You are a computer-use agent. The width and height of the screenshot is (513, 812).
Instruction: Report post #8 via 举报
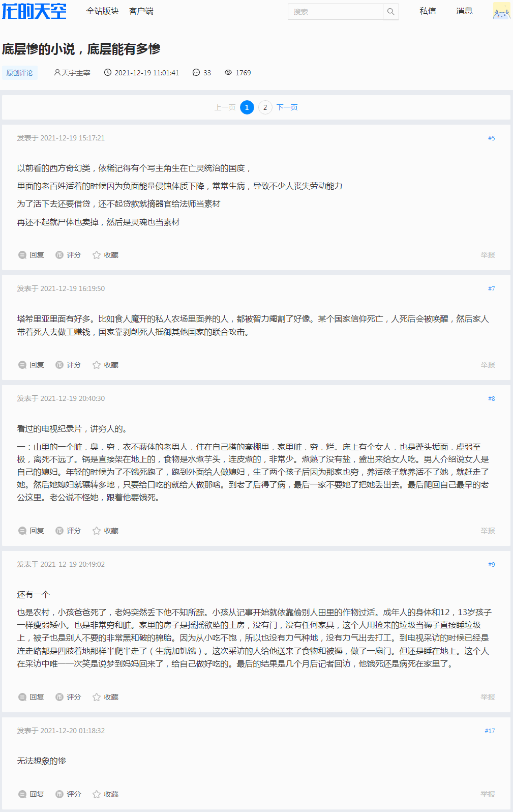click(x=488, y=531)
